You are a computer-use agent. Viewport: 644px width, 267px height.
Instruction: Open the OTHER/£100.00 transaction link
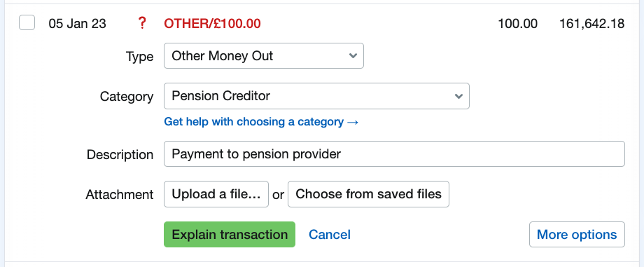(212, 23)
